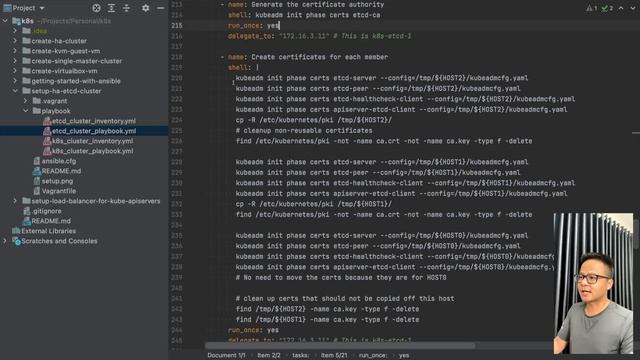Click the presenter webcam thumbnail
640x360 pixels.
click(593, 283)
